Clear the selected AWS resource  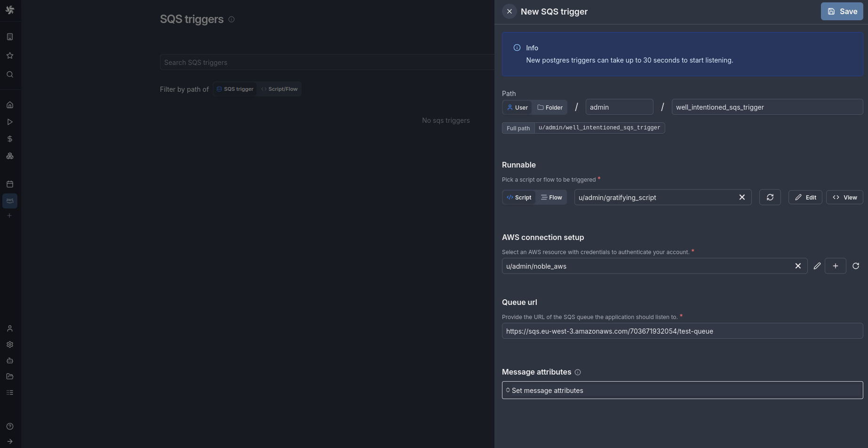[798, 266]
